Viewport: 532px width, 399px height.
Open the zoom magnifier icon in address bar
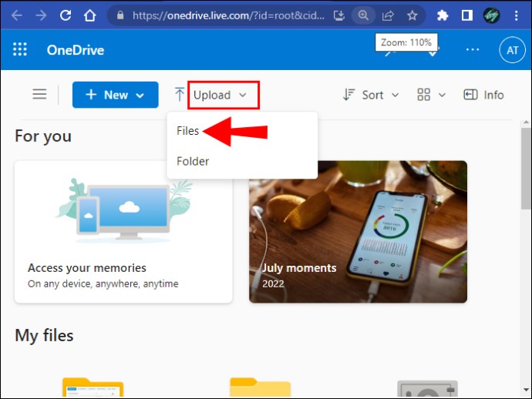coord(363,15)
